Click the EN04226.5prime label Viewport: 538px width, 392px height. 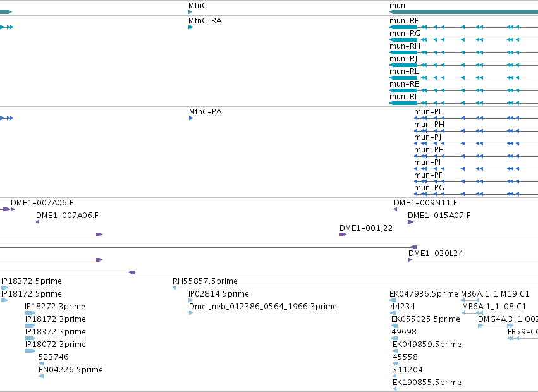[71, 370]
